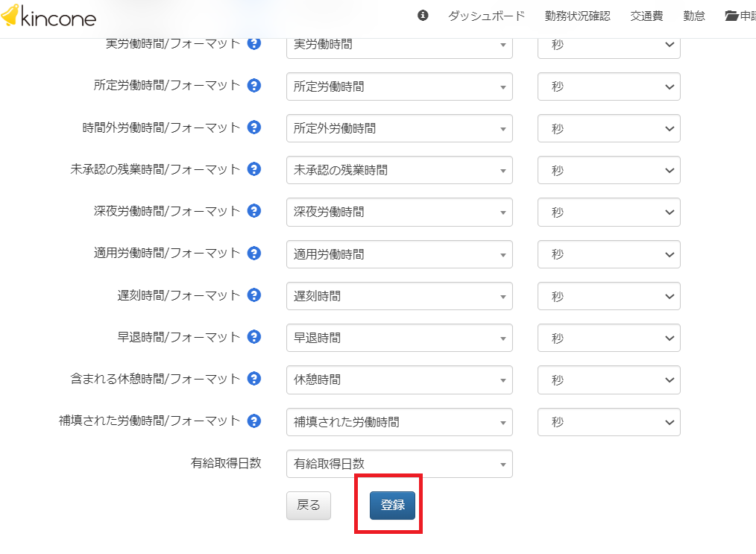Open 秒 format dropdown for 所定労働時間

(609, 86)
